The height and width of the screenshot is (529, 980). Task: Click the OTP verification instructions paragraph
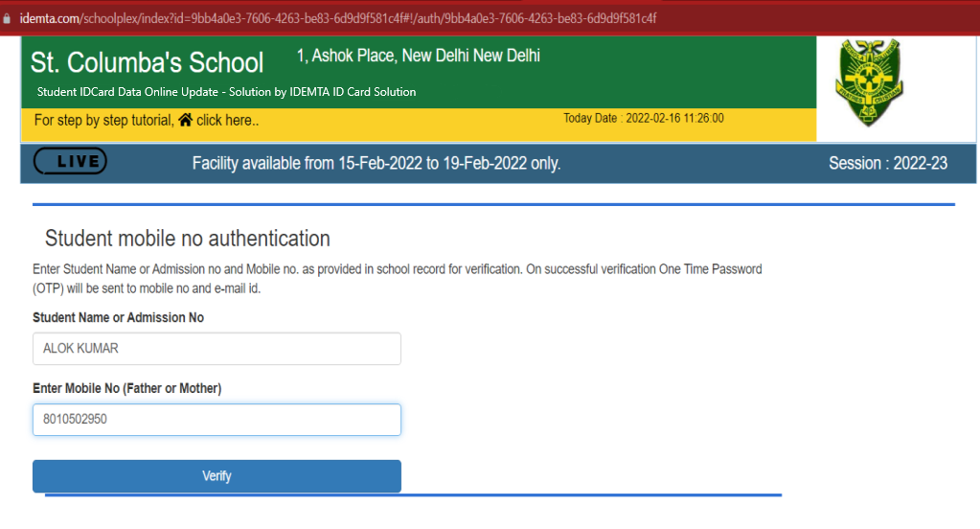397,278
